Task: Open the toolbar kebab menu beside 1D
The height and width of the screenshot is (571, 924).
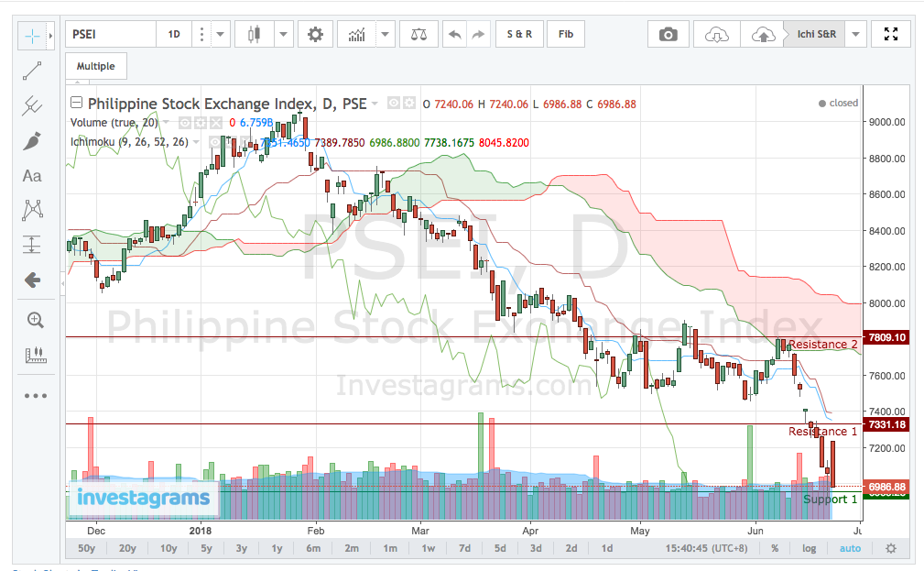Action: (201, 34)
